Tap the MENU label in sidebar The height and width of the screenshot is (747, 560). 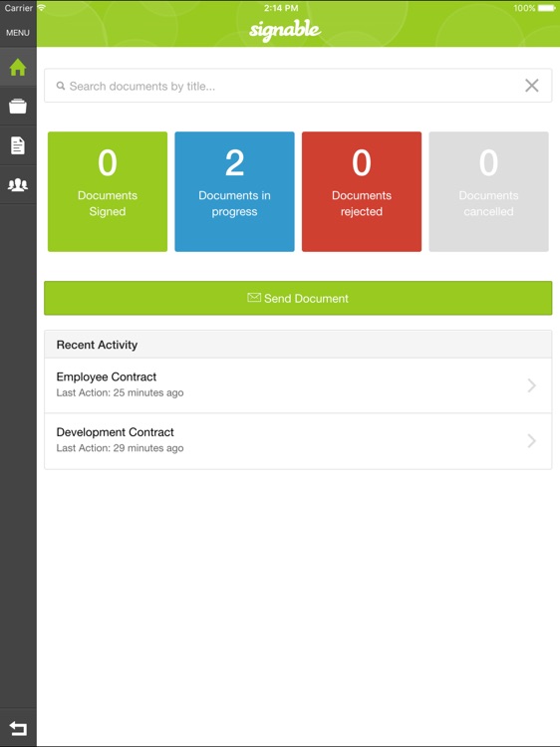tap(18, 33)
